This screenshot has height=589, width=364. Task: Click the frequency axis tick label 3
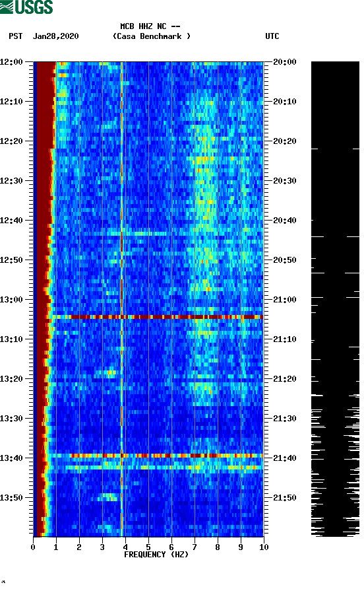point(102,547)
